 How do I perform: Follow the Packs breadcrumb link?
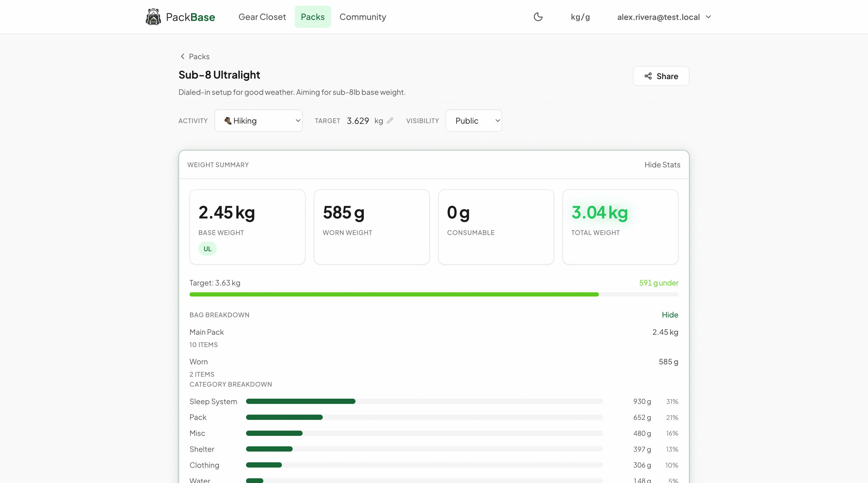[x=199, y=56]
